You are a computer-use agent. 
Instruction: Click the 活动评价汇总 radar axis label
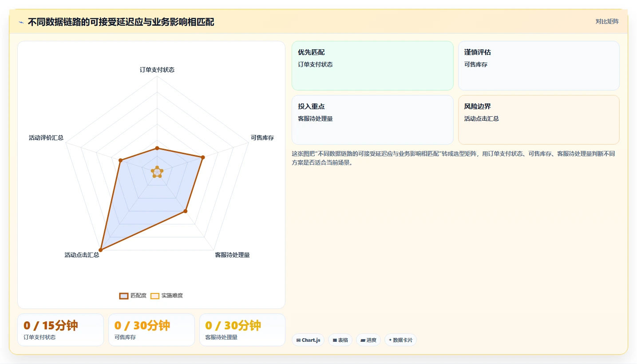click(46, 138)
